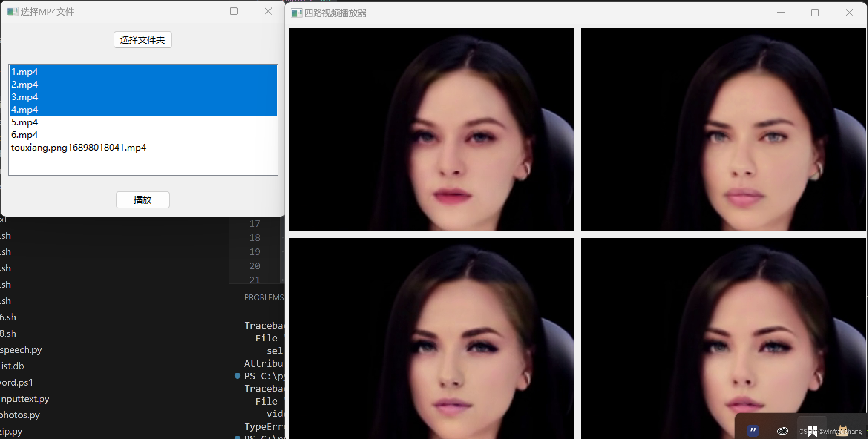This screenshot has height=439, width=868.
Task: Minimize the 四路视频播放器 window
Action: click(x=781, y=13)
